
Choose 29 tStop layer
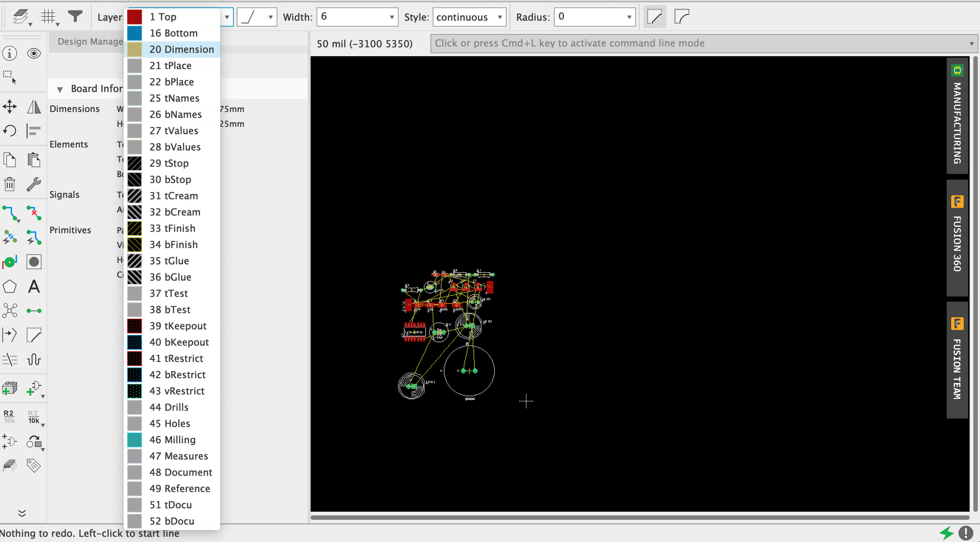coord(172,163)
